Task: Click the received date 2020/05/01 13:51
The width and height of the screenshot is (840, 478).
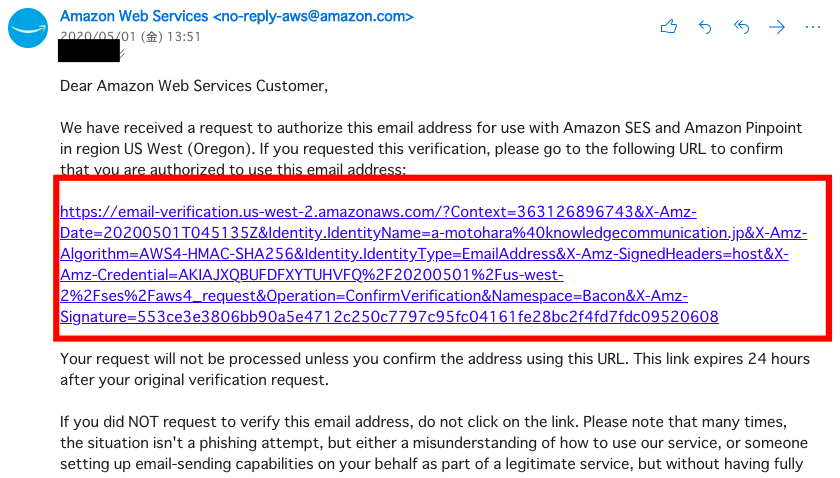Action: click(130, 36)
